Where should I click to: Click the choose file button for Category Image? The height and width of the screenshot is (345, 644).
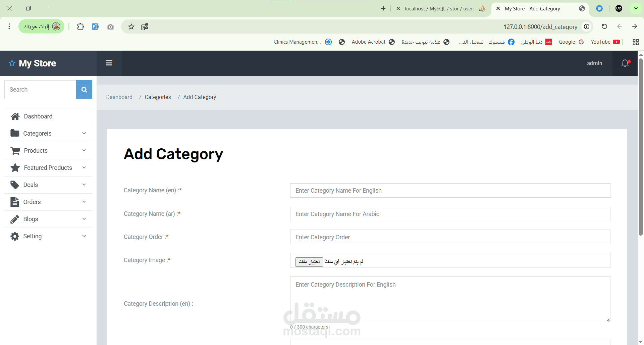pyautogui.click(x=309, y=262)
